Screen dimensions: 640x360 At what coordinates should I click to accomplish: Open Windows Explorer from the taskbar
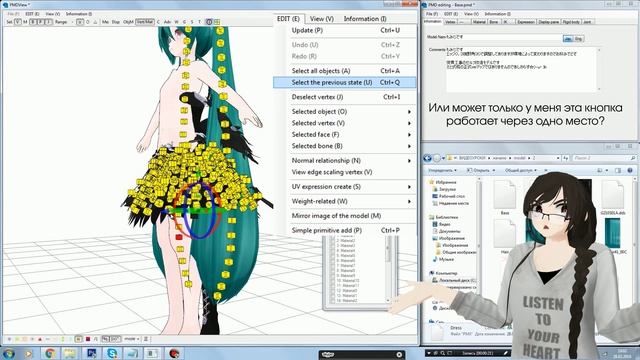click(70, 353)
